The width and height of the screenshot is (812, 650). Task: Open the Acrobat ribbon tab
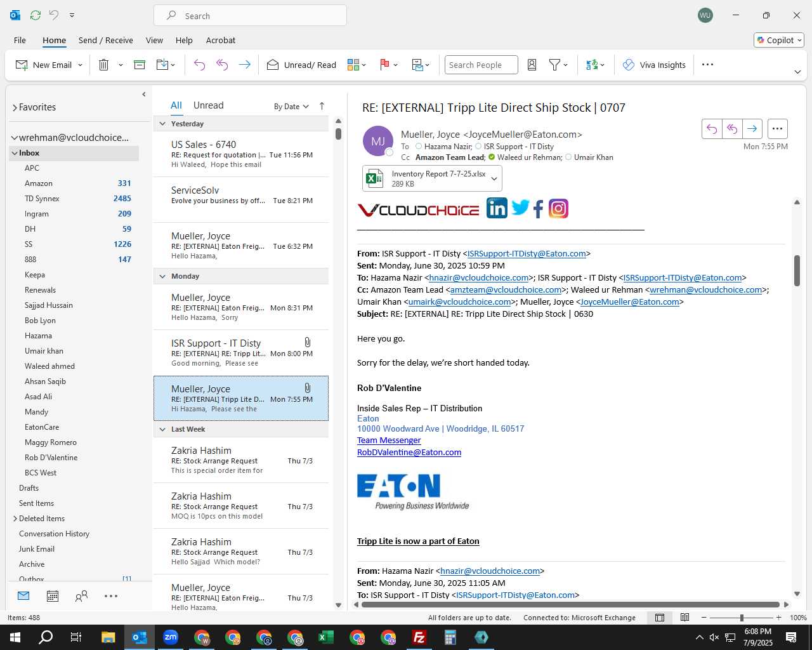pos(221,40)
